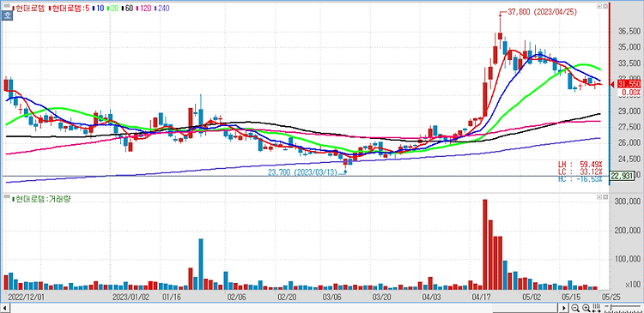Click scrollbar left arrow at bottom

pyautogui.click(x=5, y=308)
